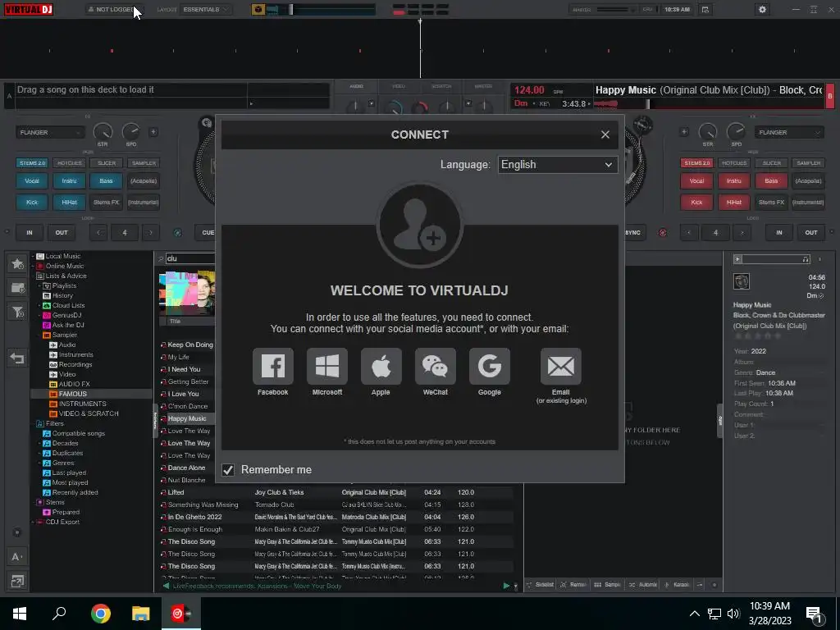
Task: Select left deck SAMPLER pad tab
Action: pos(144,163)
